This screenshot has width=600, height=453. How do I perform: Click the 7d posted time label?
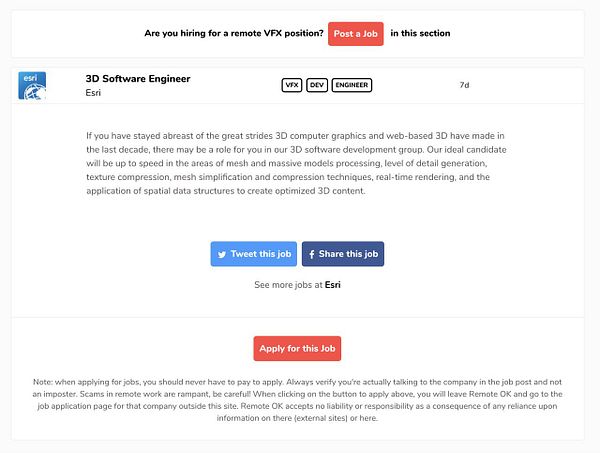pos(464,85)
